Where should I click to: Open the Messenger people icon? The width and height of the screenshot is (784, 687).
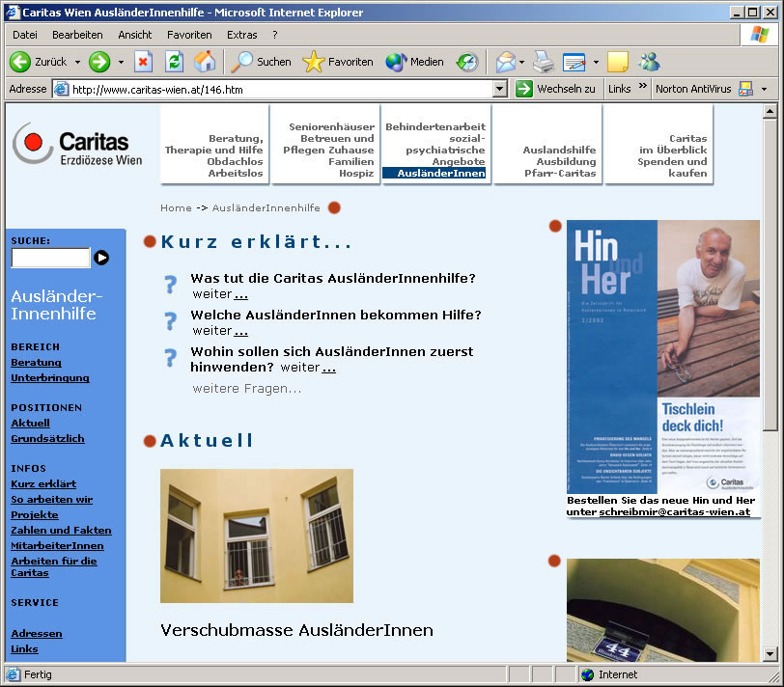pos(649,62)
